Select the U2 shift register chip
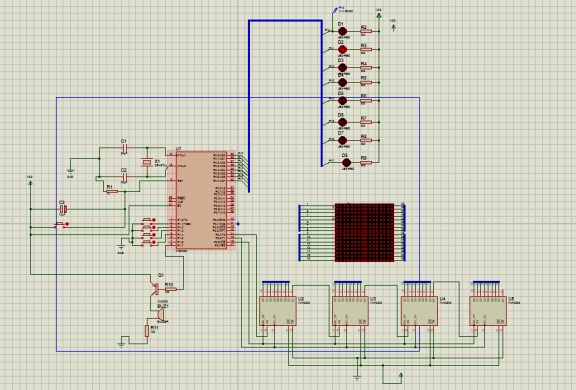Screen dimensions: 576x390 [278, 311]
